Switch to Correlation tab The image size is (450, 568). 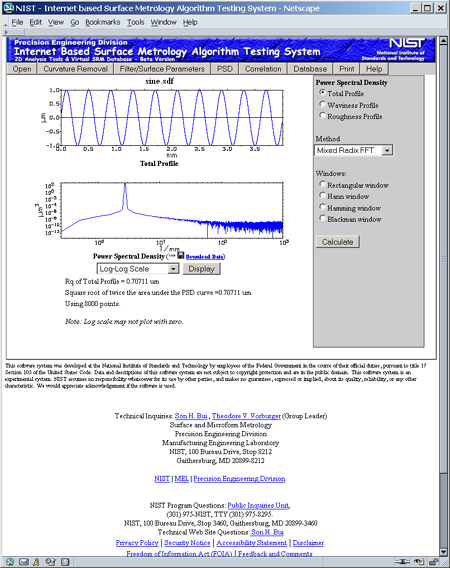pyautogui.click(x=263, y=69)
